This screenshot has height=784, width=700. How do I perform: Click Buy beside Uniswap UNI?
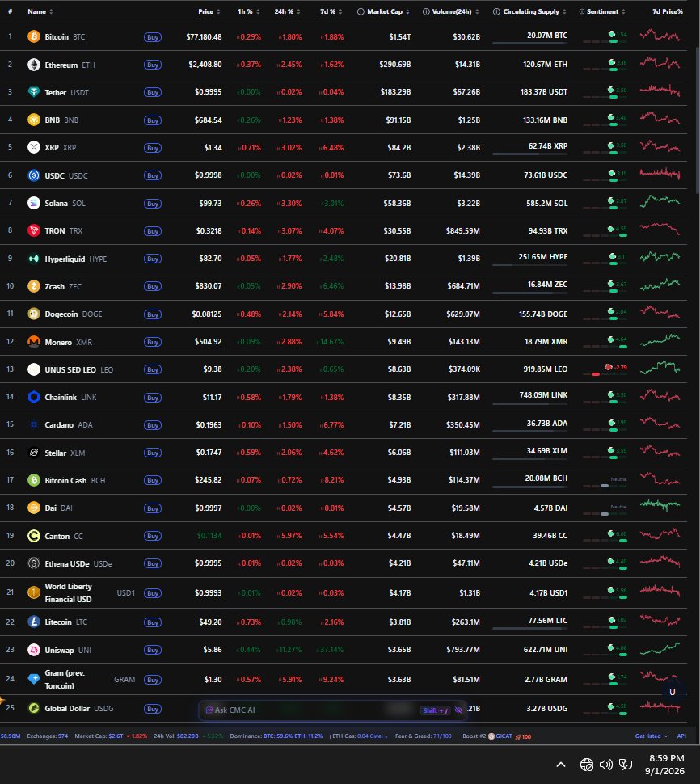(153, 650)
